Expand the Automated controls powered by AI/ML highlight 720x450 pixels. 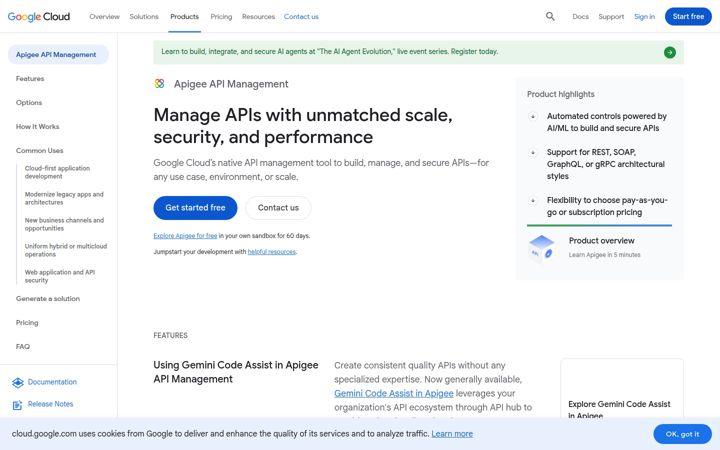[x=533, y=117]
